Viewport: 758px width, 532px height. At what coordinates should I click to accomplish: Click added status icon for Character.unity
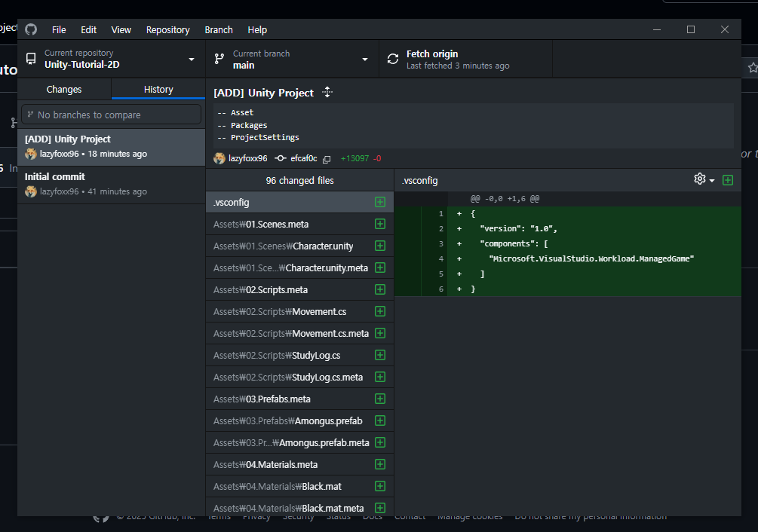click(x=380, y=246)
